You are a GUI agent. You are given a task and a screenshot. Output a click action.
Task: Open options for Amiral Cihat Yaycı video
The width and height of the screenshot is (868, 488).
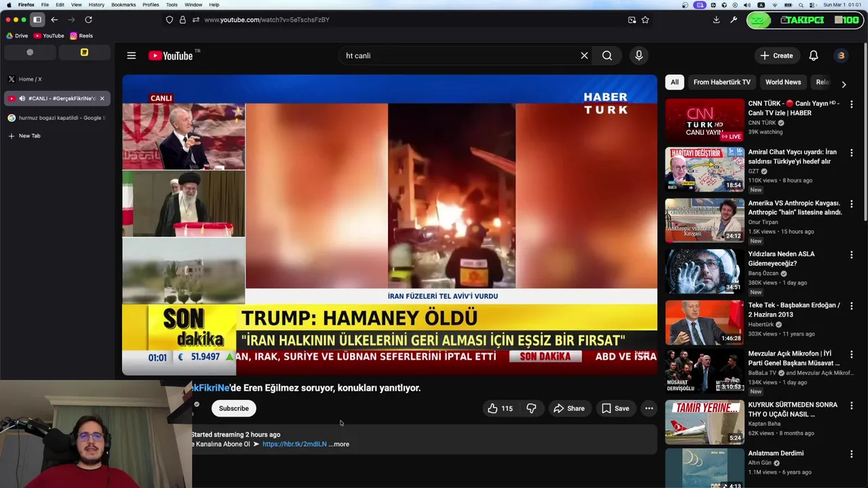click(851, 153)
